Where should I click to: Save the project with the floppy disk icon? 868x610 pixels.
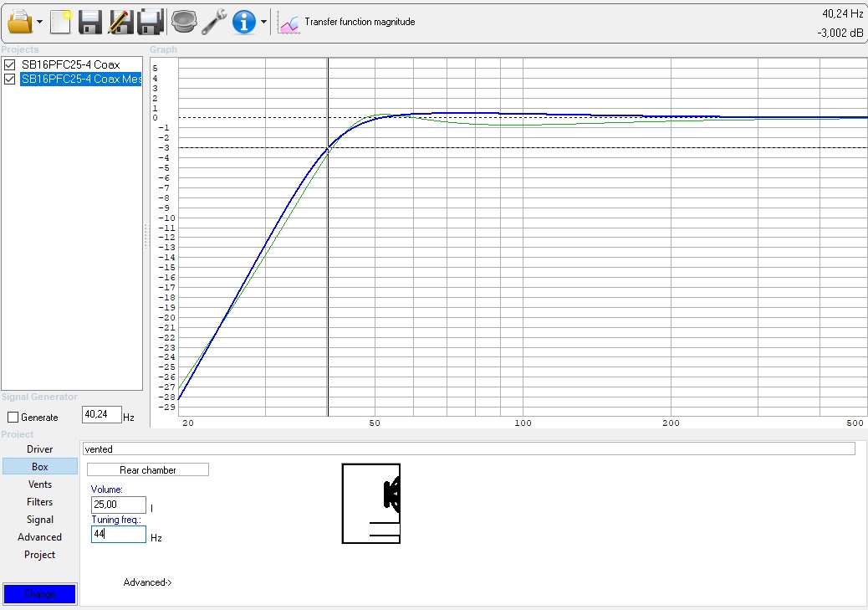click(x=90, y=22)
